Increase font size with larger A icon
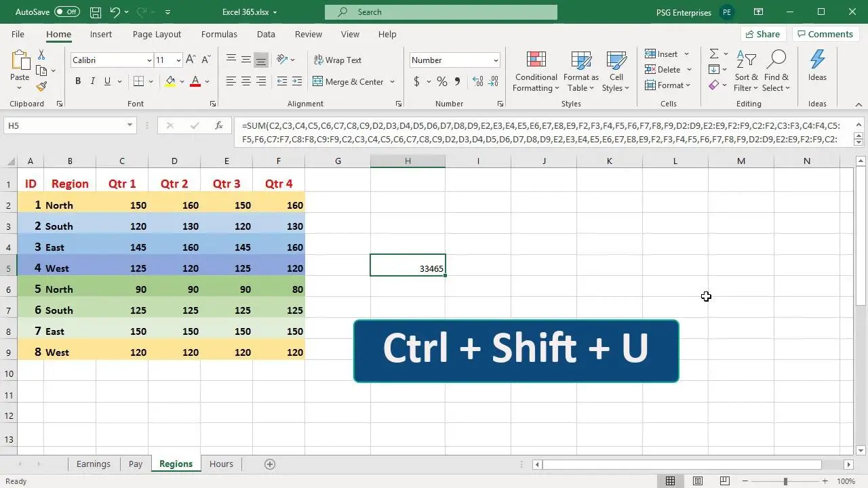The width and height of the screenshot is (868, 488). point(191,60)
